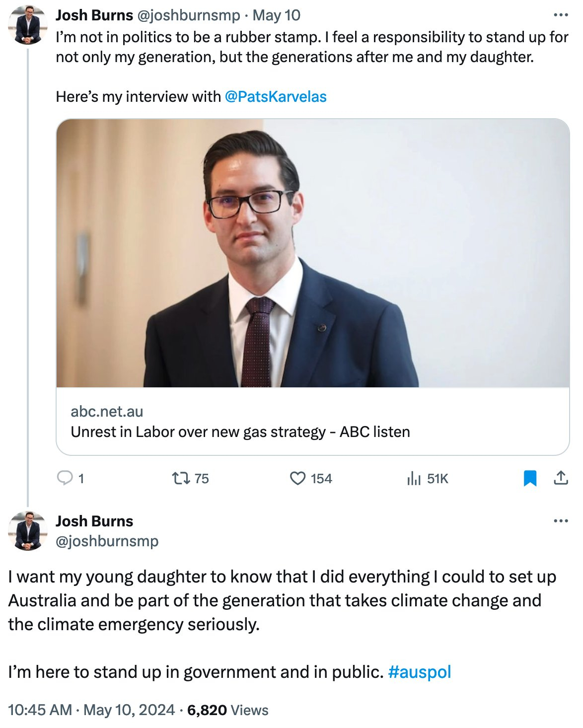Click Josh Burns name on second tweet
This screenshot has width=583, height=728.
tap(94, 521)
